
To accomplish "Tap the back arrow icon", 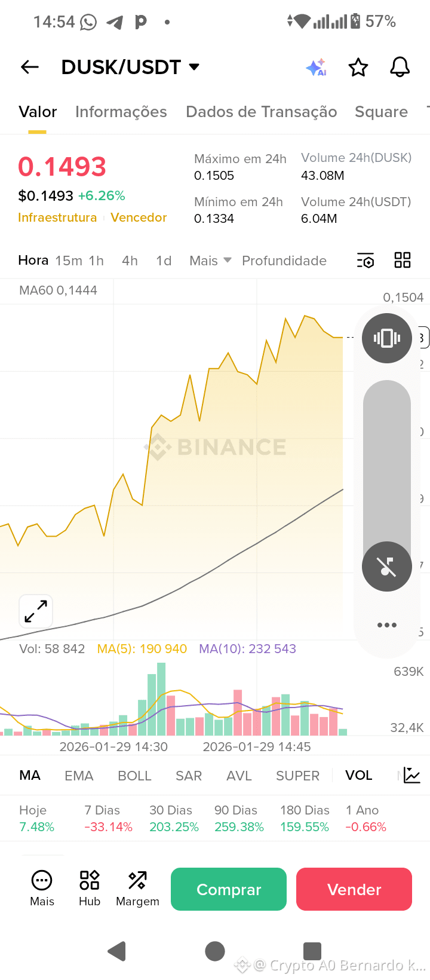I will click(x=30, y=68).
